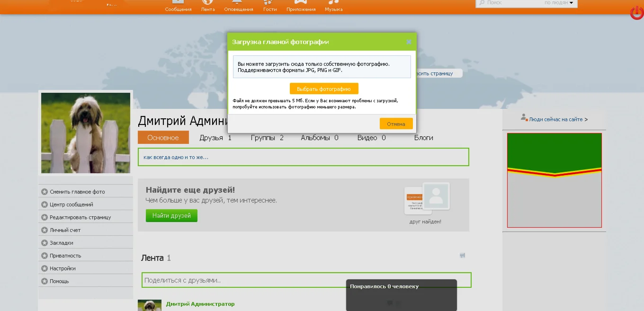Click the search magnifier icon
This screenshot has width=644, height=311.
tap(482, 3)
